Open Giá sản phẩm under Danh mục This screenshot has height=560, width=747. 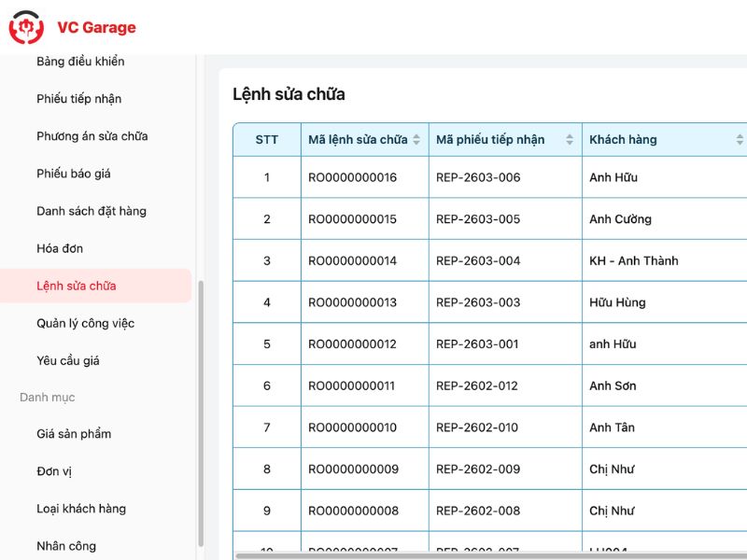pyautogui.click(x=74, y=434)
